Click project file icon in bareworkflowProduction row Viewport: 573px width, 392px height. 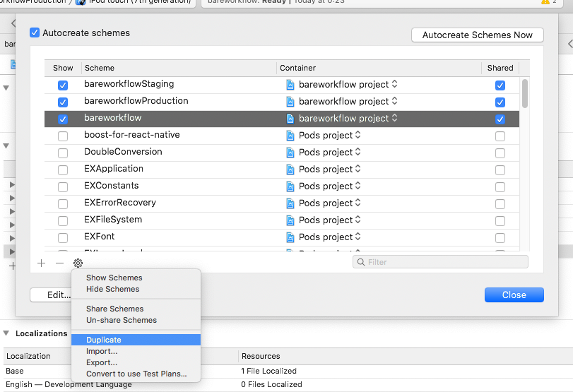click(x=290, y=102)
